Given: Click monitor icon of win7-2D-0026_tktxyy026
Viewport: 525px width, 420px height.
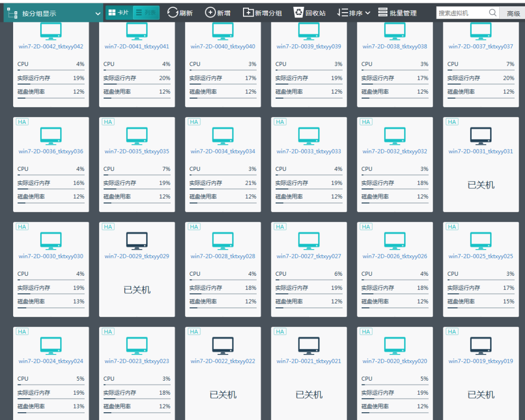Looking at the screenshot, I should tap(395, 241).
